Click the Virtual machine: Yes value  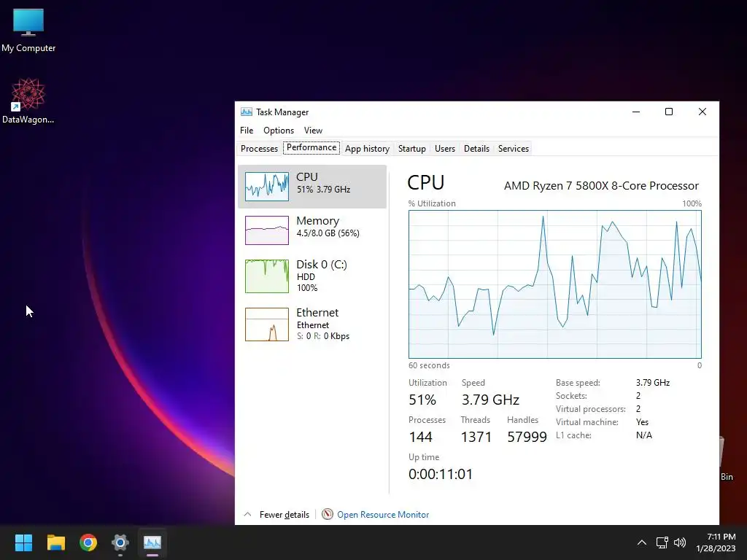click(642, 422)
